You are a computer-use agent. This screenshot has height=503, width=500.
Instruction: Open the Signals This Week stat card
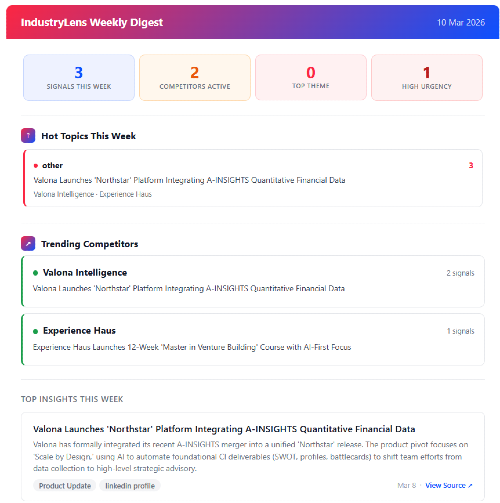(79, 78)
